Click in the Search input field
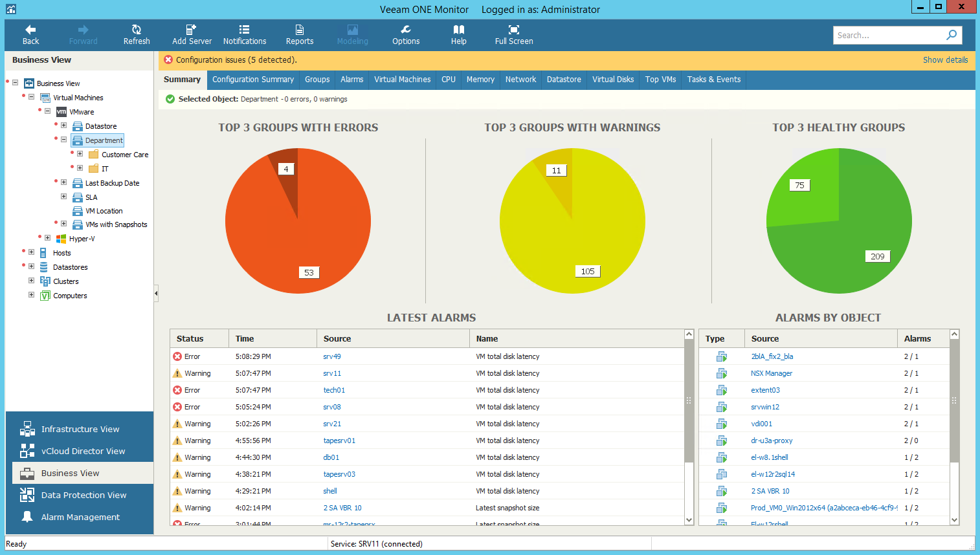 [x=889, y=35]
